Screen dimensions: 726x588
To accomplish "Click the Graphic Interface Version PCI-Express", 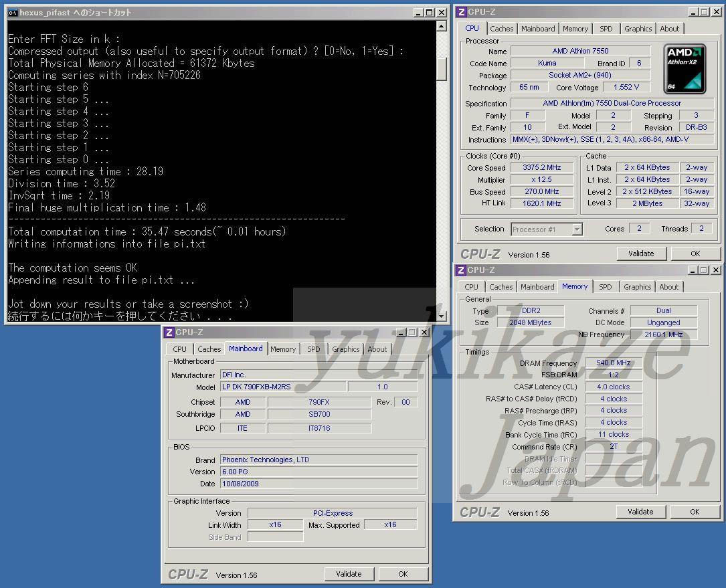I will (333, 513).
